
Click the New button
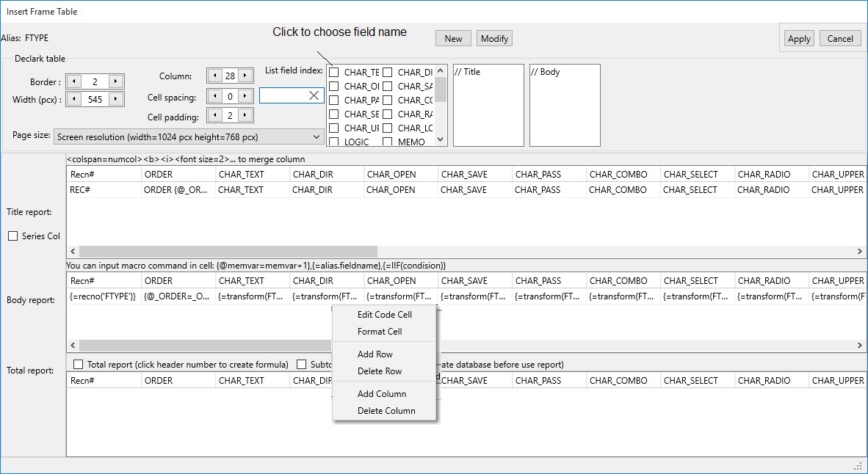(453, 37)
